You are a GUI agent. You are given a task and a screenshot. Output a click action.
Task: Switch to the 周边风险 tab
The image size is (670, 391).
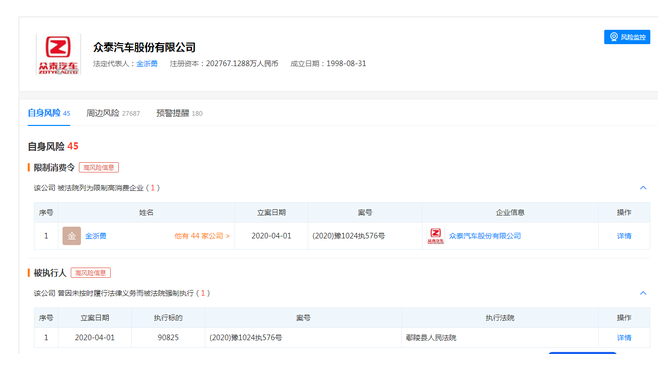(x=113, y=113)
